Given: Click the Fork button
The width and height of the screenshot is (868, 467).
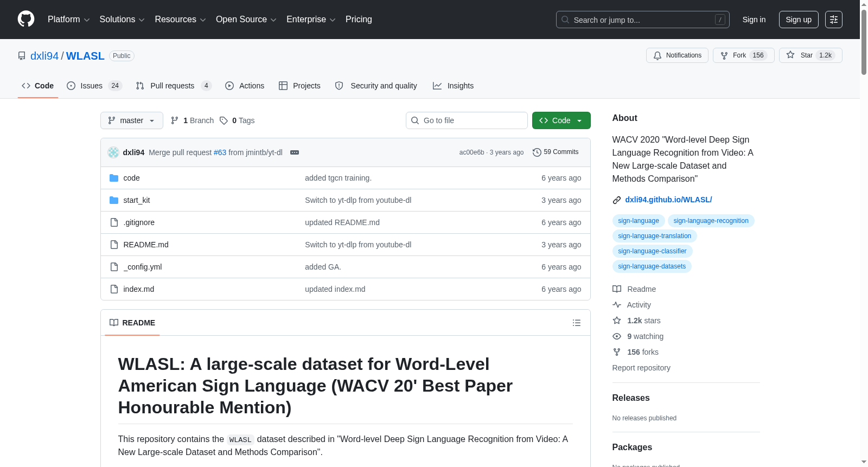Looking at the screenshot, I should pos(743,55).
